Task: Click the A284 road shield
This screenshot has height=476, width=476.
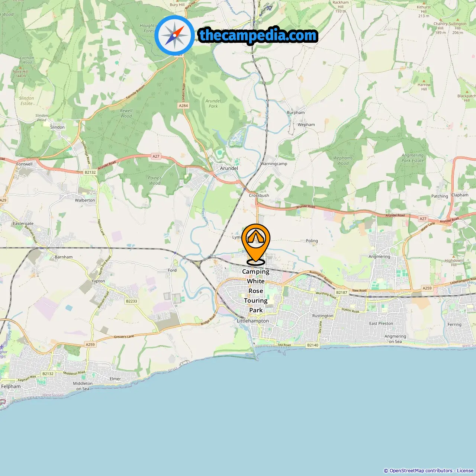Action: 183,106
